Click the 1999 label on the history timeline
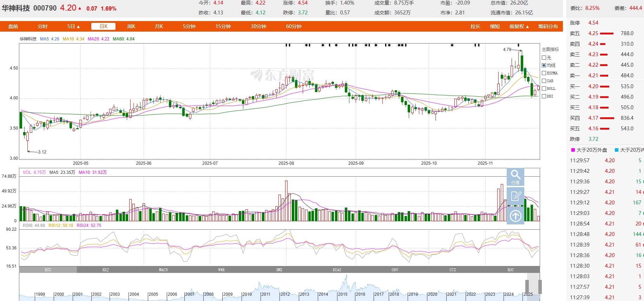Viewport: 644px width, 301px height. pos(40,294)
